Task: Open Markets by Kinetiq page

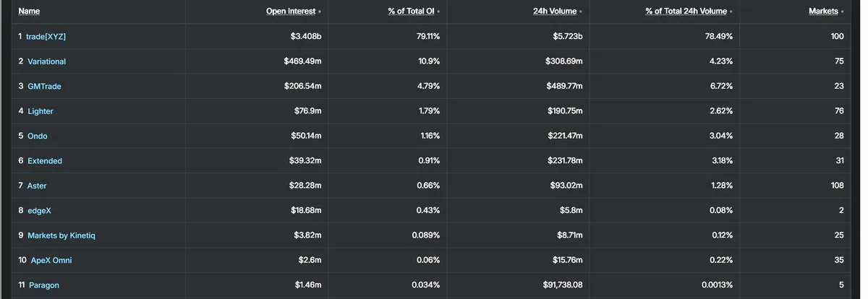Action: [63, 235]
